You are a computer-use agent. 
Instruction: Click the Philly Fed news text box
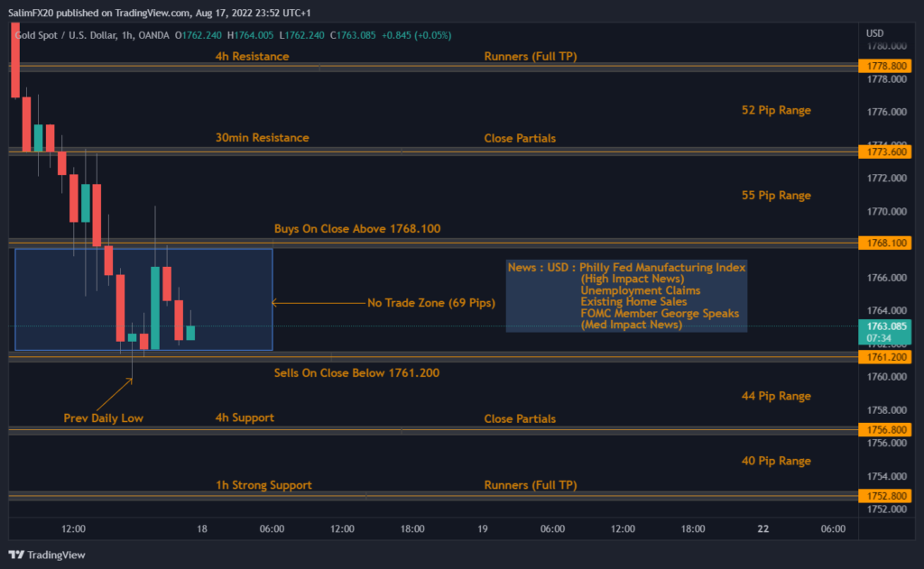[x=626, y=296]
